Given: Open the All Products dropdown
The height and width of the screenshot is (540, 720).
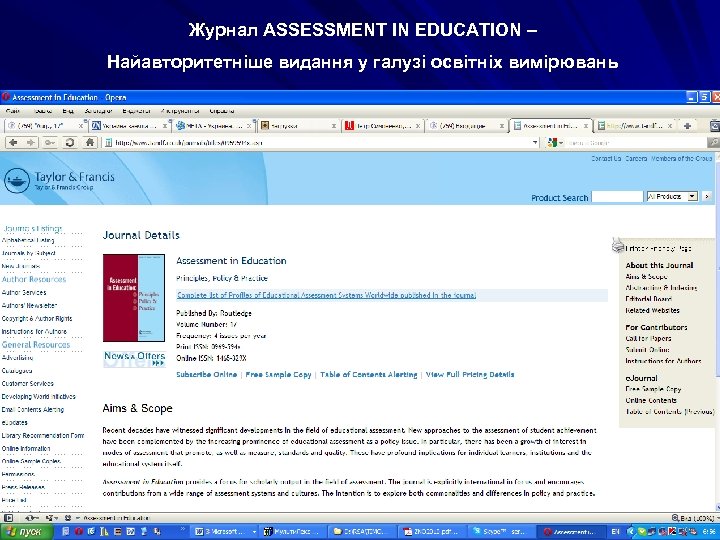Looking at the screenshot, I should click(x=672, y=197).
